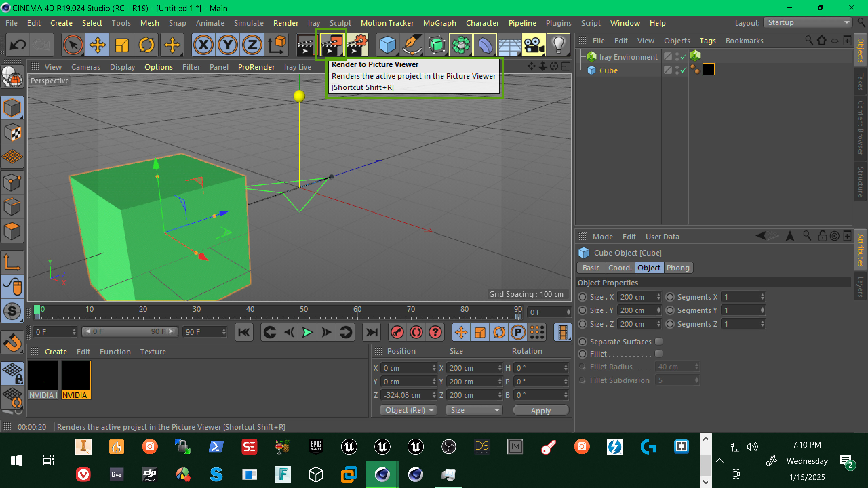Activate the Scale tool

pyautogui.click(x=122, y=45)
